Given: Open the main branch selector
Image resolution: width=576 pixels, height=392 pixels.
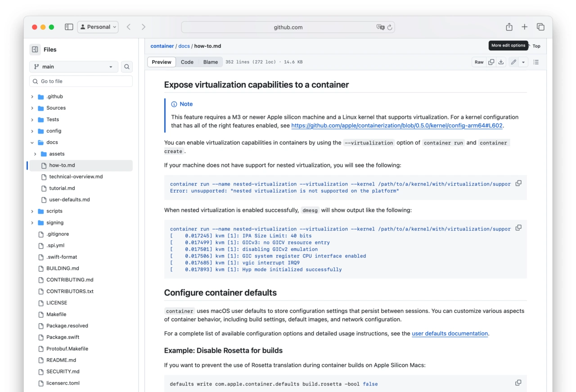Looking at the screenshot, I should 73,66.
